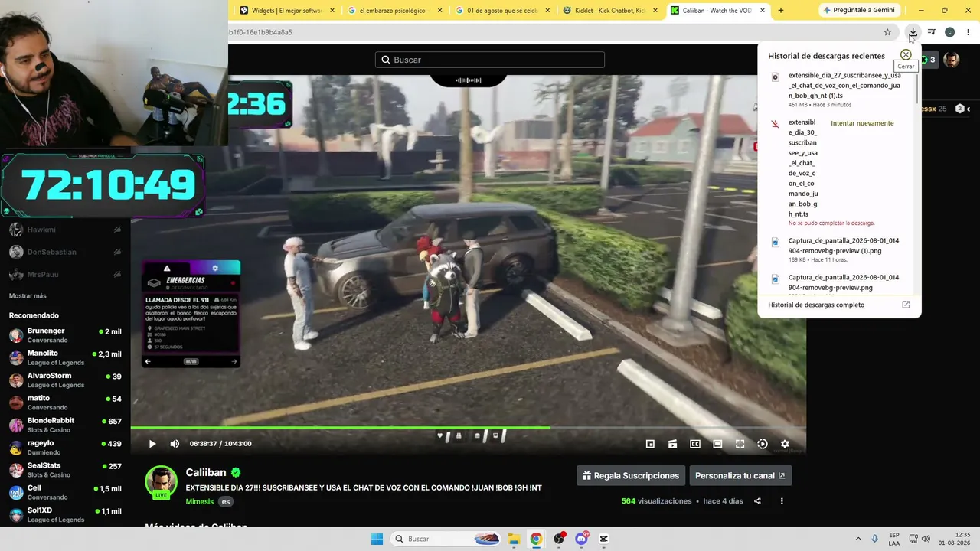The width and height of the screenshot is (980, 551).
Task: Open the Chrome profile avatar
Action: pyautogui.click(x=949, y=32)
